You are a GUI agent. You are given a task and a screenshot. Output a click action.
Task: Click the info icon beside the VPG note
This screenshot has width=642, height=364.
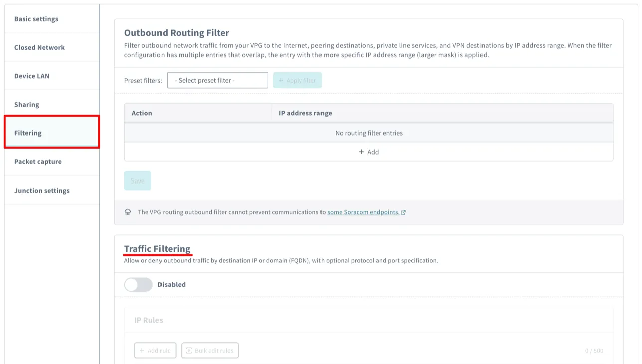pos(128,212)
